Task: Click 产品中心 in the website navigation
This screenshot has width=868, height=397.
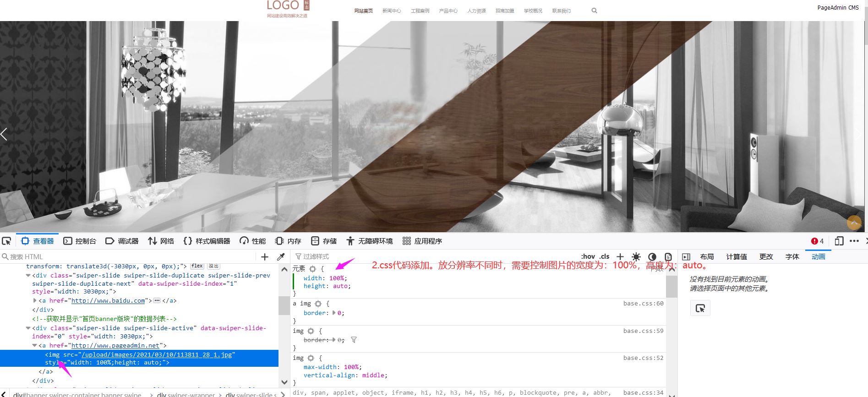Action: point(448,11)
